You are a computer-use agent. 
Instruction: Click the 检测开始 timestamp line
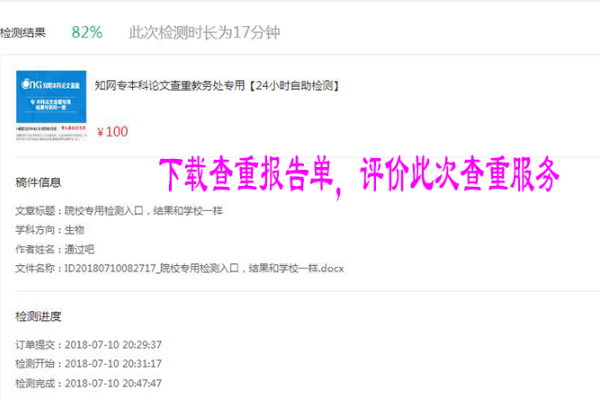88,364
